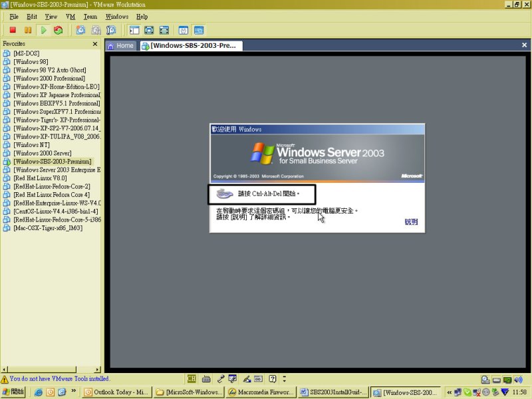
Task: Click the VM hard disk status icon
Action: [485, 380]
